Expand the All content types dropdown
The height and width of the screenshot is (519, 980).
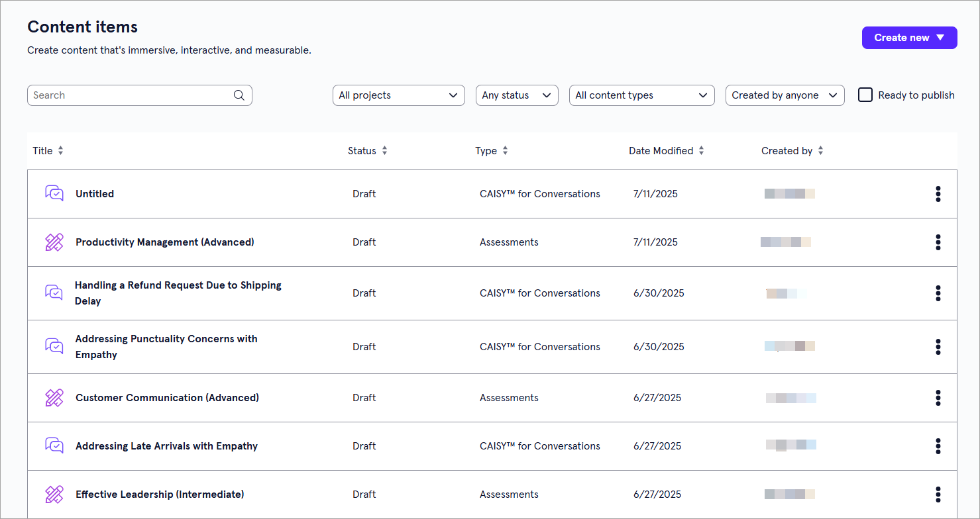pyautogui.click(x=641, y=95)
